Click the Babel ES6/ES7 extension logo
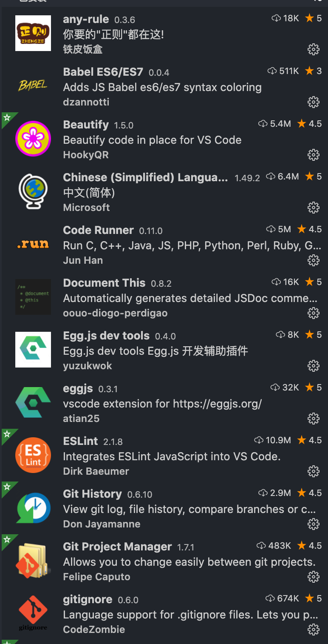328x644 pixels. pyautogui.click(x=33, y=85)
